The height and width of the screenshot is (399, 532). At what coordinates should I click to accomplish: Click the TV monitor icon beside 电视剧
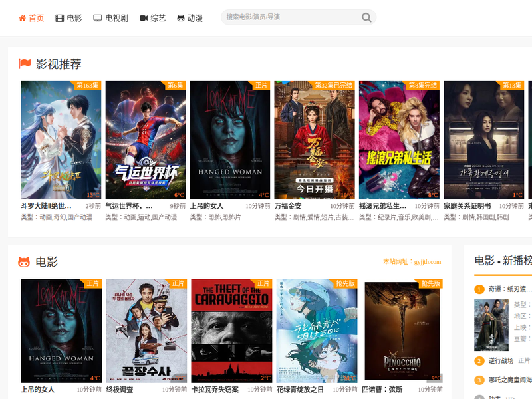click(98, 18)
